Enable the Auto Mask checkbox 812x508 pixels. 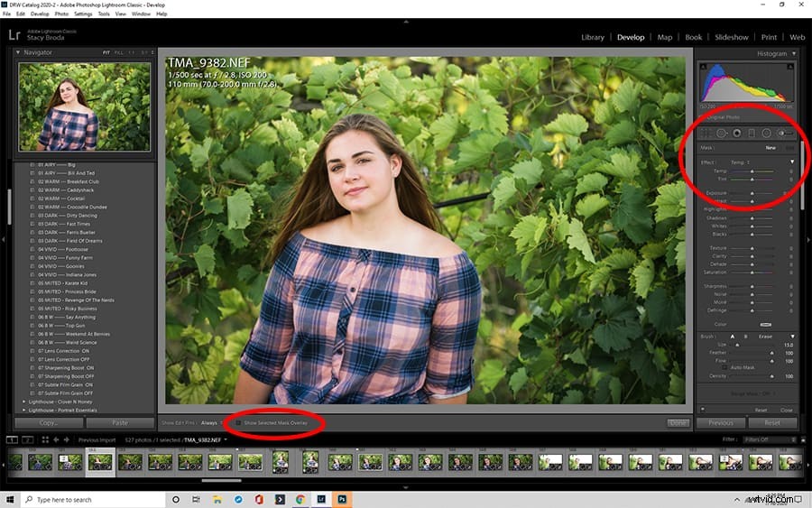pyautogui.click(x=725, y=367)
